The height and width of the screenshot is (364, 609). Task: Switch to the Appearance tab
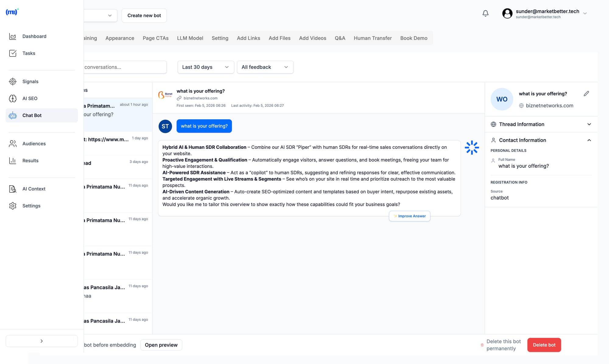pos(120,38)
